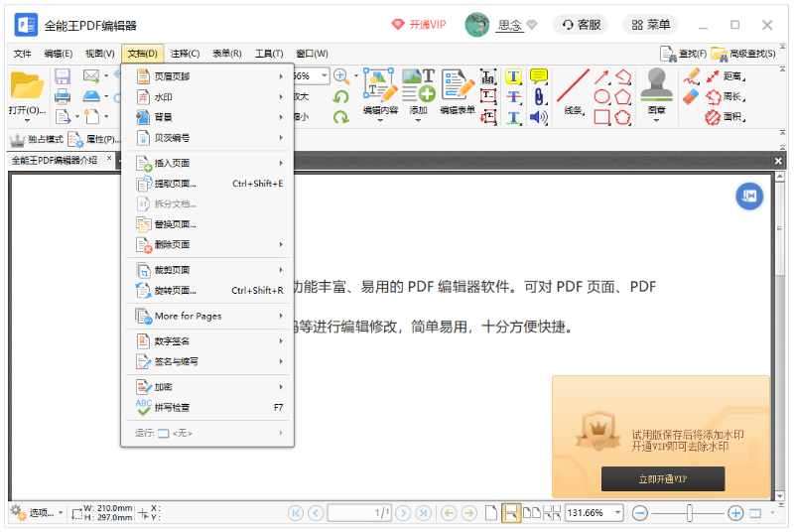Image resolution: width=794 pixels, height=532 pixels.
Task: Click the print icon
Action: [63, 96]
